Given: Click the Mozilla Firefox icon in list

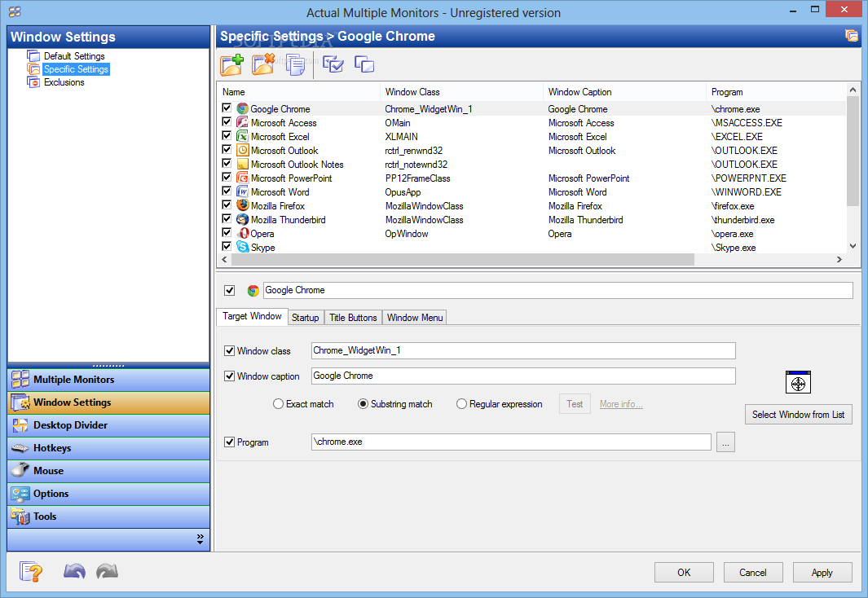Looking at the screenshot, I should [x=242, y=205].
